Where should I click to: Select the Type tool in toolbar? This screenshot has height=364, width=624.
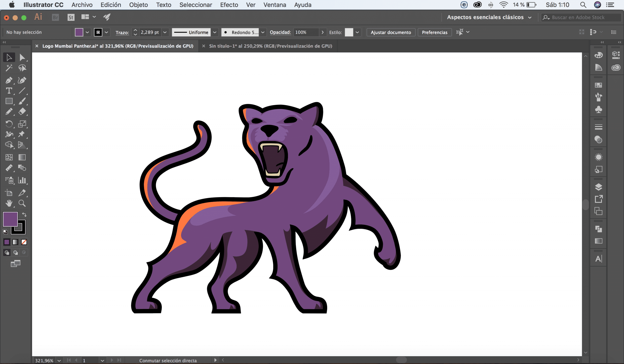[9, 90]
